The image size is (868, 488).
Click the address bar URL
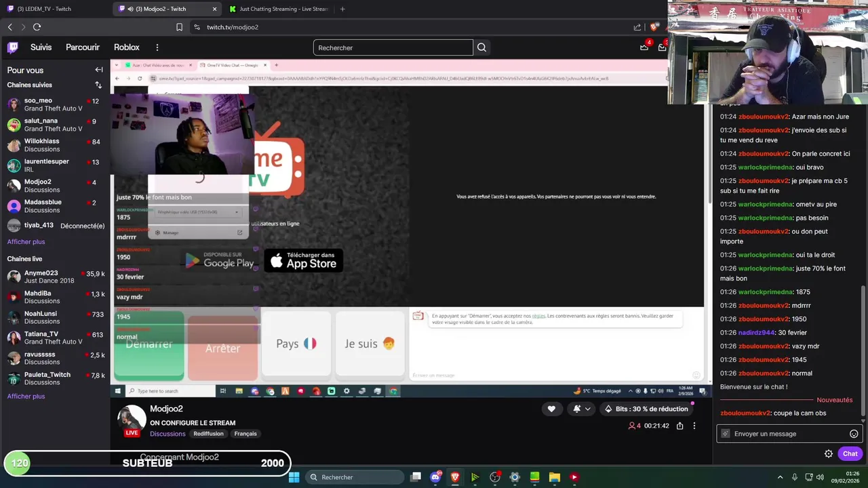[x=233, y=27]
